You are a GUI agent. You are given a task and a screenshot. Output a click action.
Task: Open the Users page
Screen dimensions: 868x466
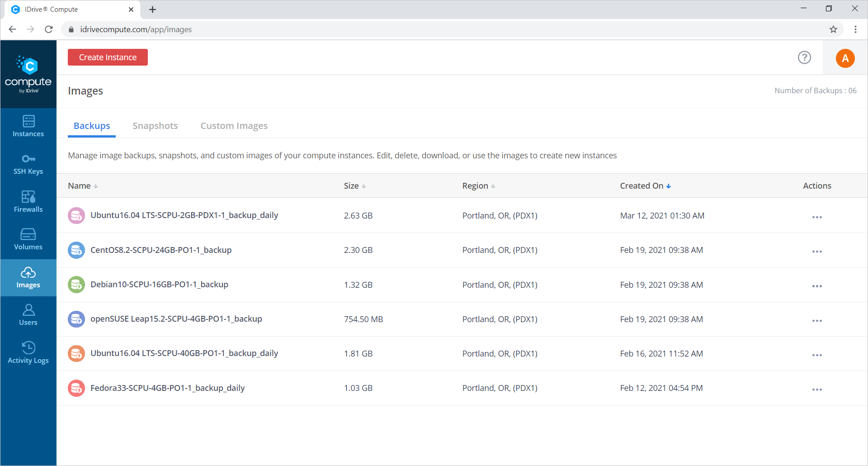(28, 315)
